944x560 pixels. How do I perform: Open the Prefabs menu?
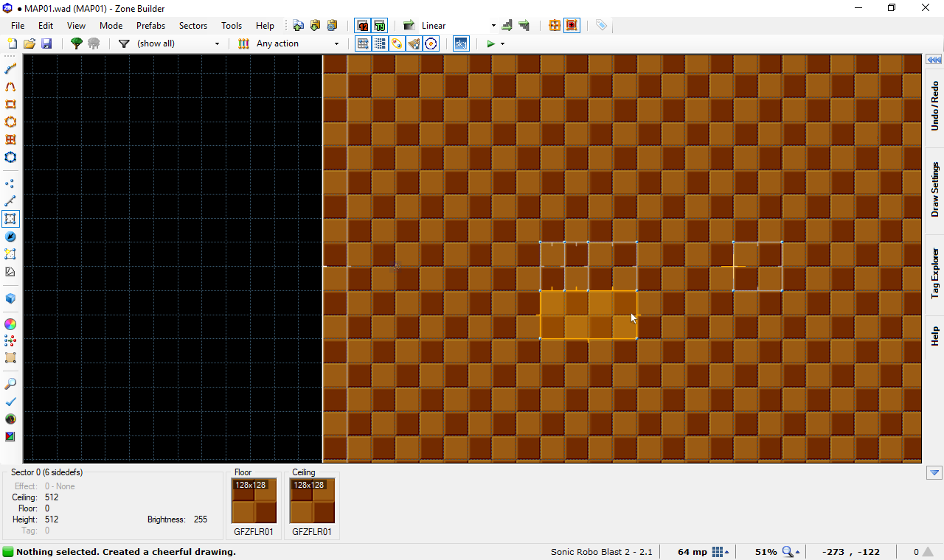coord(150,26)
